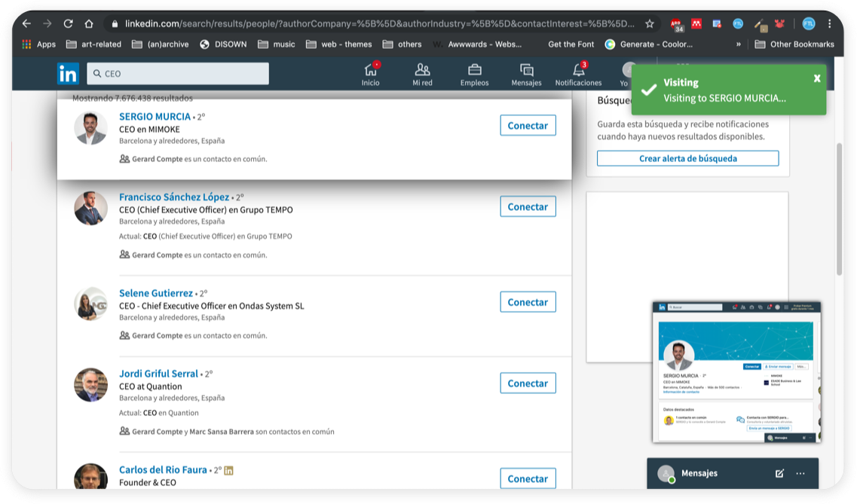Click the LinkedIn badge beside Carlos del Rio Faura
The width and height of the screenshot is (857, 504).
point(228,470)
